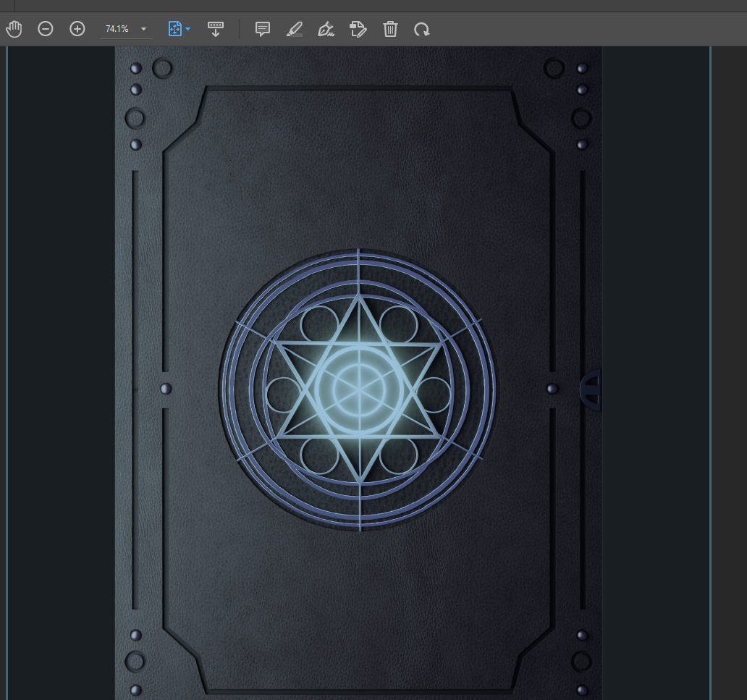Click the 74.1% zoom percentage field
This screenshot has height=700, width=747.
(x=117, y=29)
